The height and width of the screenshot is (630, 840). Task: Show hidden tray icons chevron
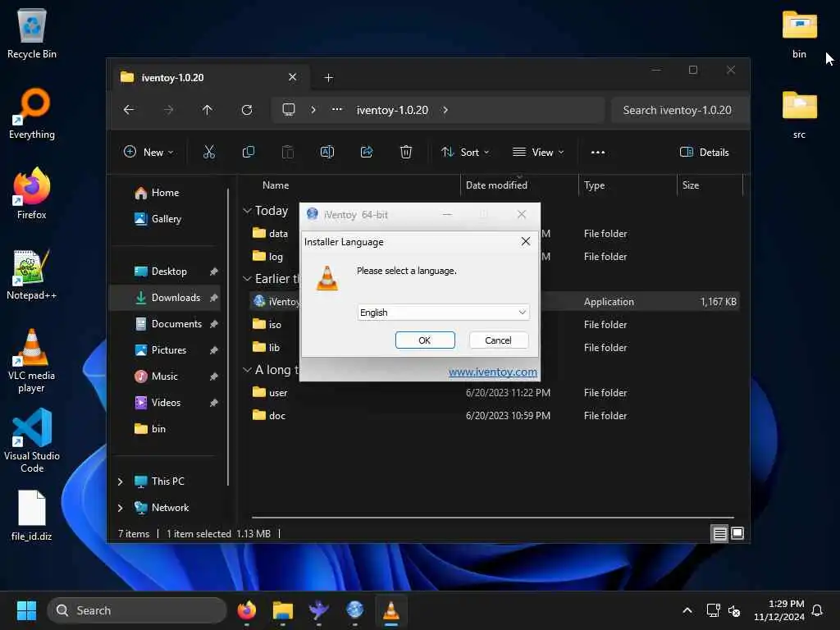tap(687, 610)
